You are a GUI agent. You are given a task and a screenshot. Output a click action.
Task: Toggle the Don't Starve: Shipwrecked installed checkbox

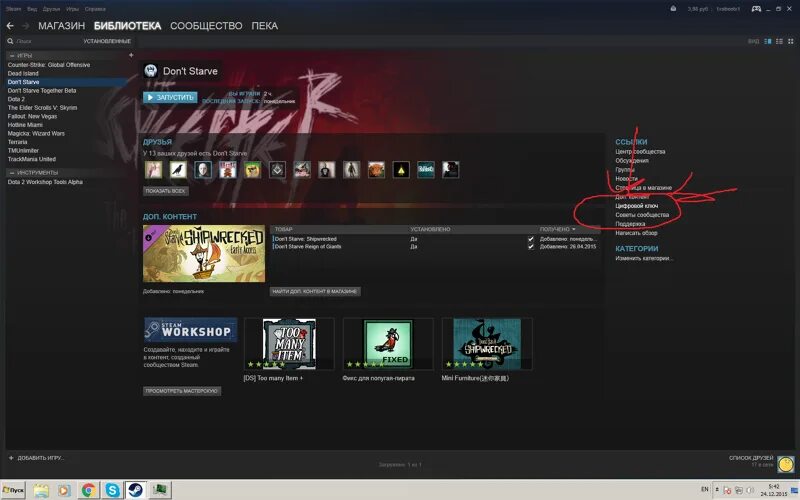[531, 239]
